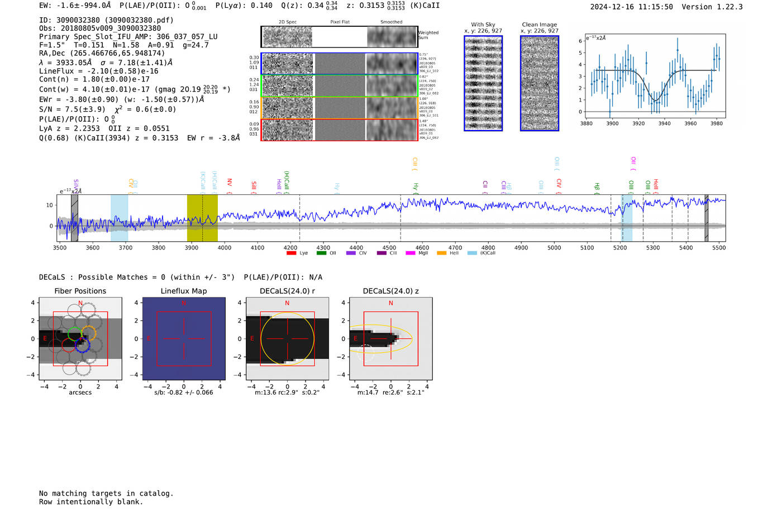The width and height of the screenshot is (782, 532).
Task: Click the light blue band near 3700 Å
Action: click(120, 218)
